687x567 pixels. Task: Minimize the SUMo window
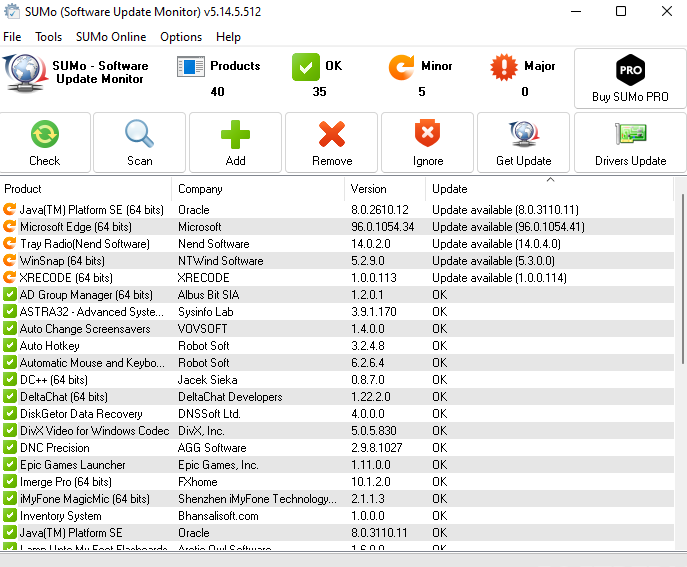(576, 11)
